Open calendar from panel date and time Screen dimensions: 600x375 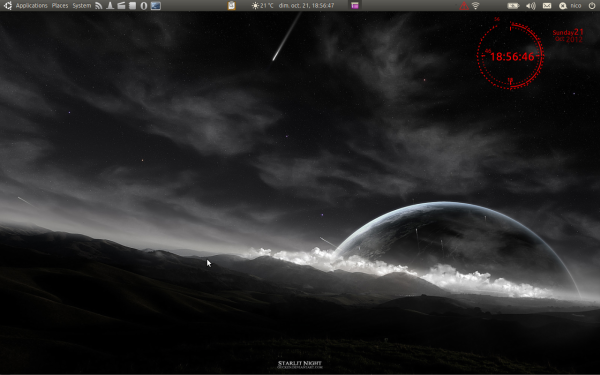[x=306, y=5]
